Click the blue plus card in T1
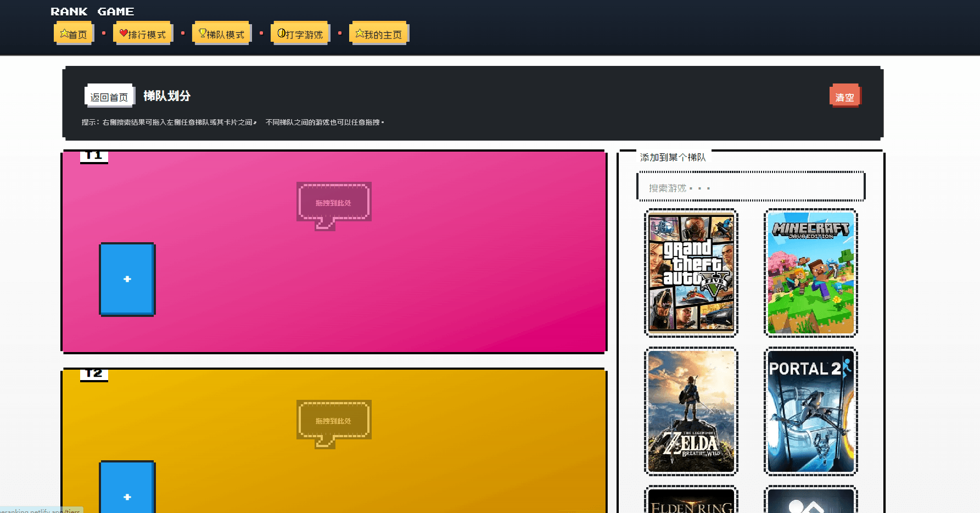This screenshot has width=980, height=513. click(x=127, y=279)
